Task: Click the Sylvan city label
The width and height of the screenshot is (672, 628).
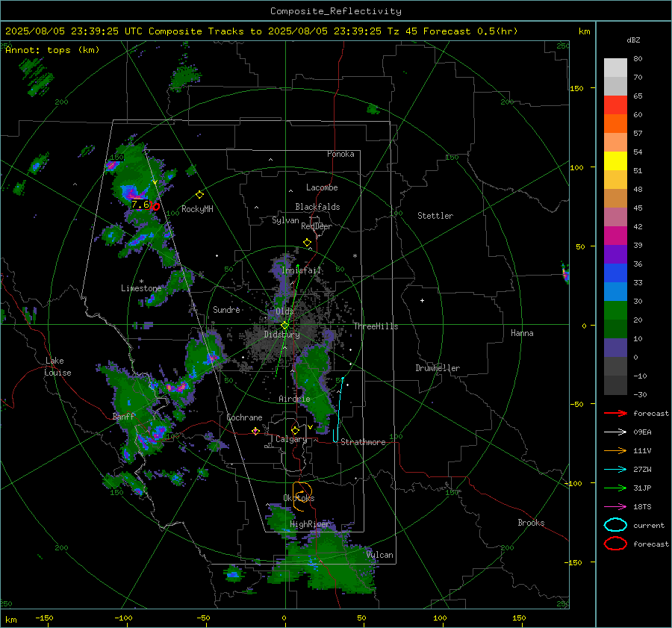Action: click(285, 220)
